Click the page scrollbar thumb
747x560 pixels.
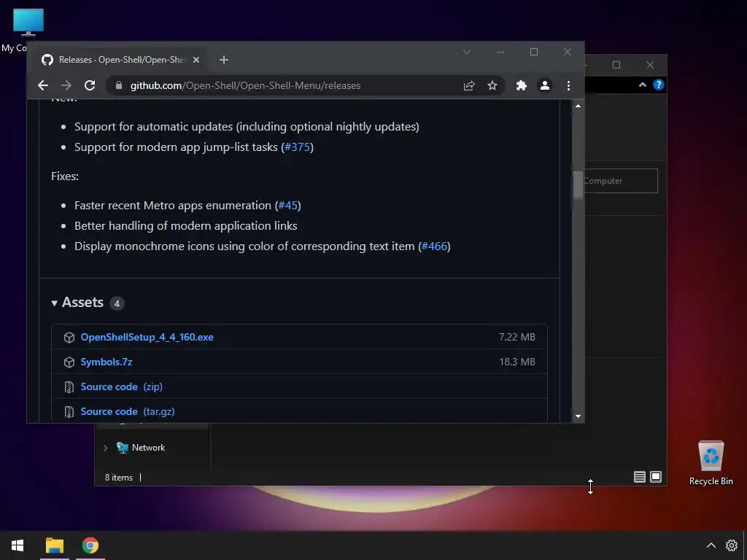(x=578, y=184)
